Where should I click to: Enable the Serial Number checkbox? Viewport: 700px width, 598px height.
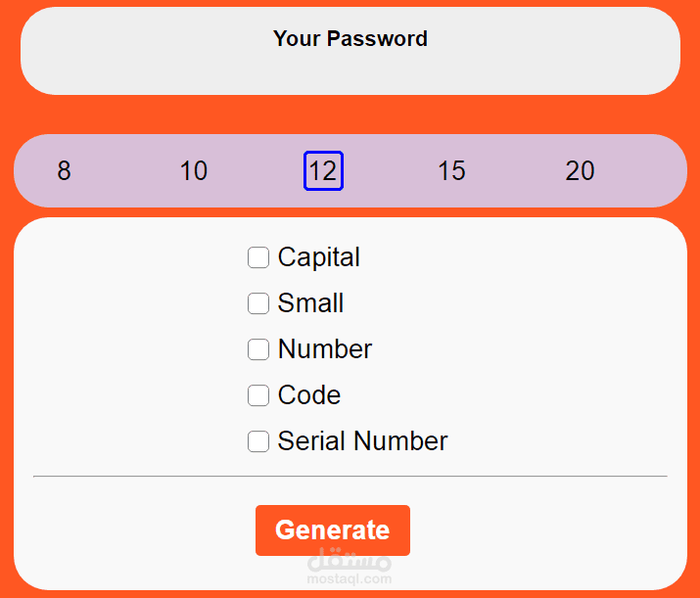pyautogui.click(x=258, y=441)
